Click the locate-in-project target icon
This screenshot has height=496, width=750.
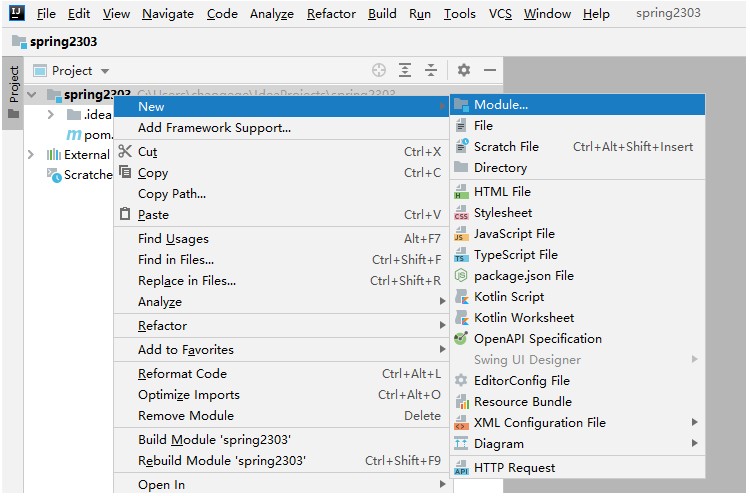click(378, 70)
